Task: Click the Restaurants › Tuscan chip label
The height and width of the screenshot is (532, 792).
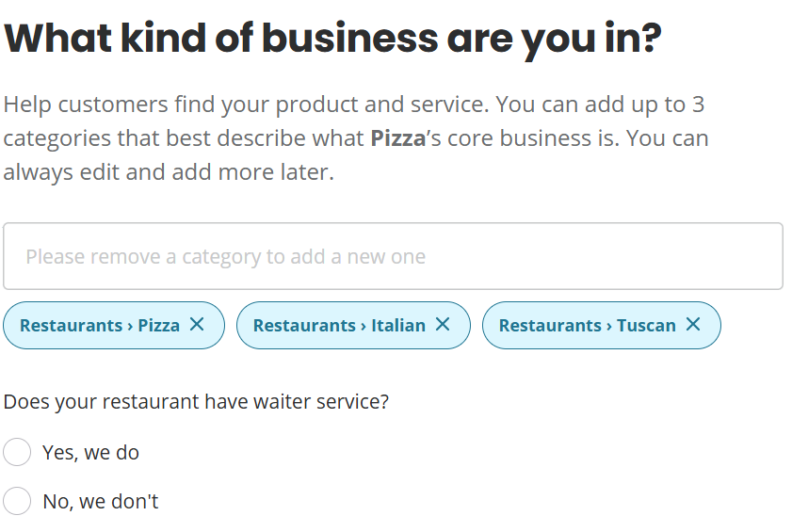Action: point(587,326)
